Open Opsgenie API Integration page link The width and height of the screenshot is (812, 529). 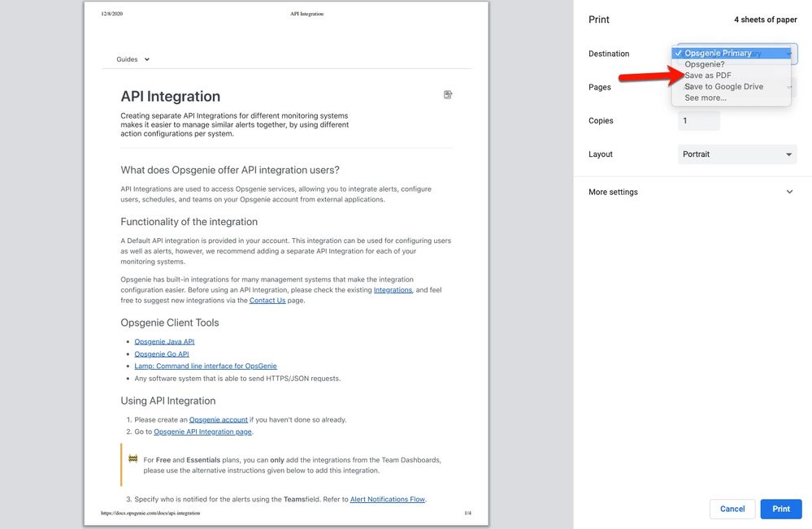(203, 431)
